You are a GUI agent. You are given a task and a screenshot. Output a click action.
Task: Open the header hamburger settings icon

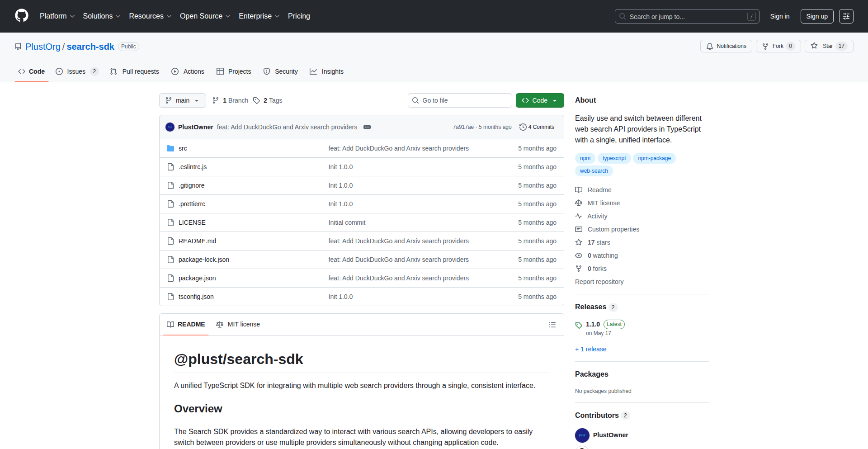pyautogui.click(x=846, y=16)
